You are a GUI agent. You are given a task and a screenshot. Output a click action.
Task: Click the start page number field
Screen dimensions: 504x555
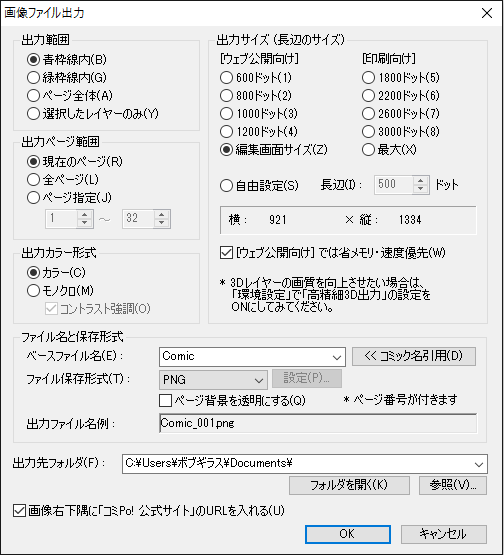pyautogui.click(x=62, y=219)
